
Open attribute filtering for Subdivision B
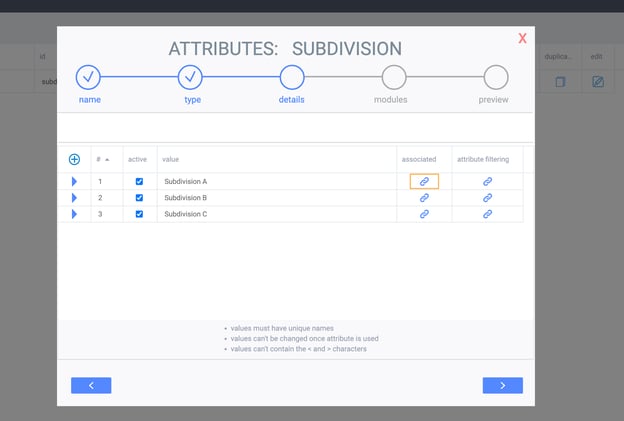point(487,198)
